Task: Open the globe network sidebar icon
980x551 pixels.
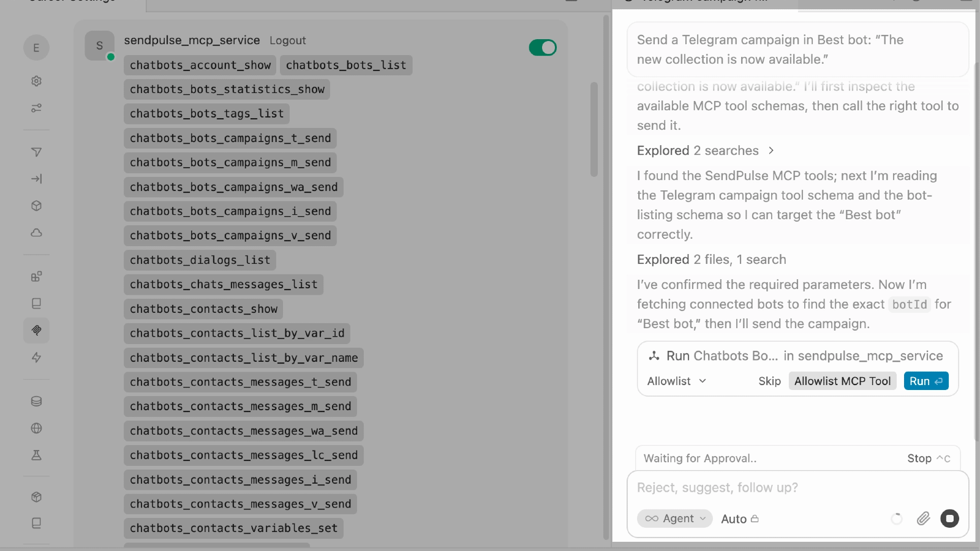Action: [x=36, y=429]
